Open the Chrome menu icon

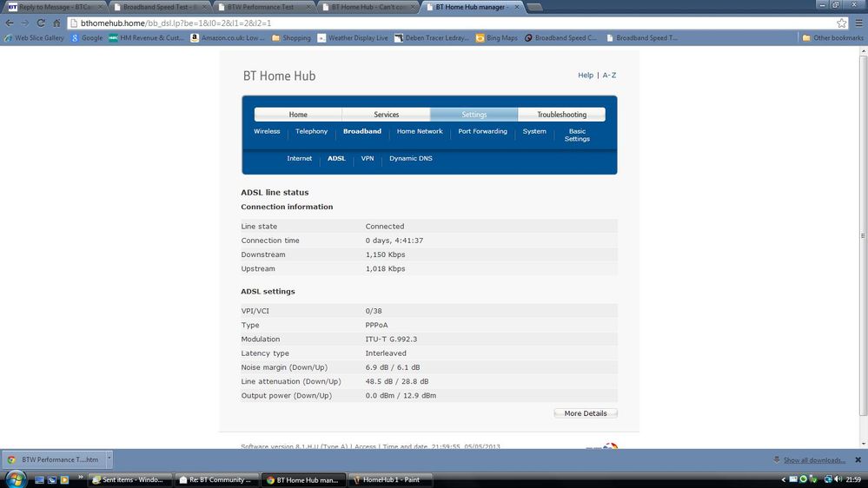click(x=858, y=23)
